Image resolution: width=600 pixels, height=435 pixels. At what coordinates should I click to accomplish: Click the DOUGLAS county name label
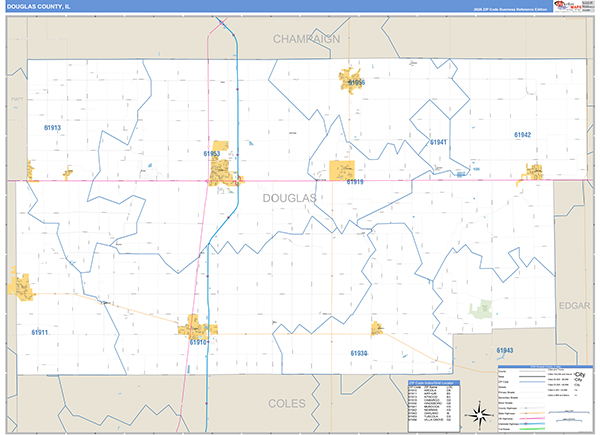290,198
